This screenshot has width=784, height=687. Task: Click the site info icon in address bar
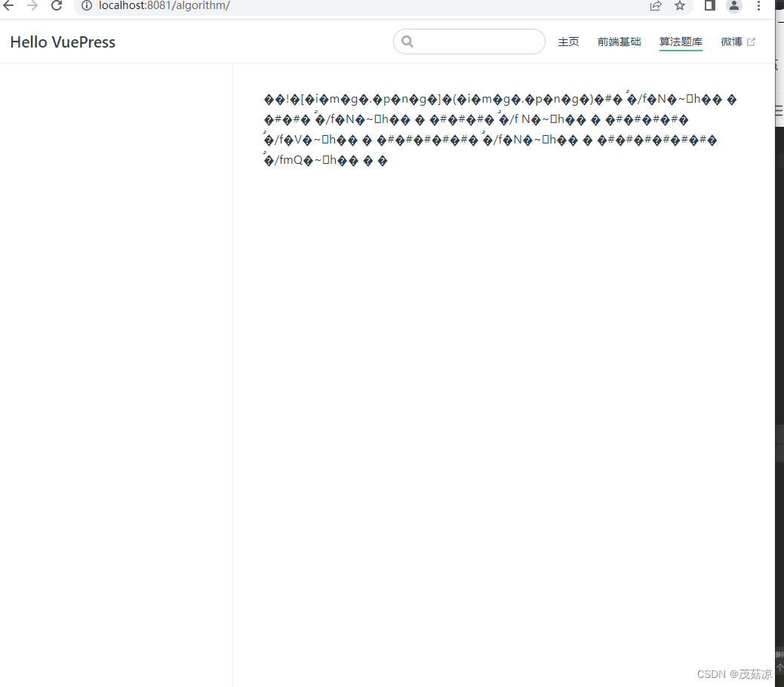(x=86, y=5)
